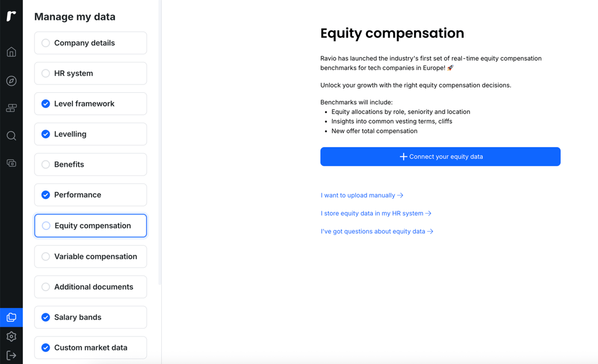Click the Ravio logo icon

click(11, 16)
